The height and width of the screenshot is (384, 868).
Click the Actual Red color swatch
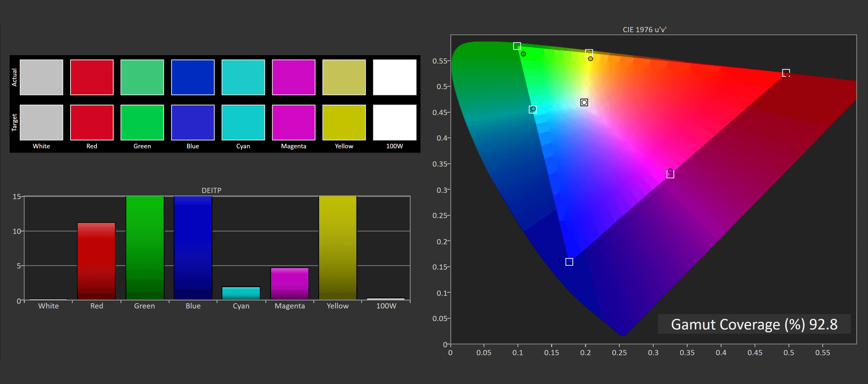coord(92,77)
